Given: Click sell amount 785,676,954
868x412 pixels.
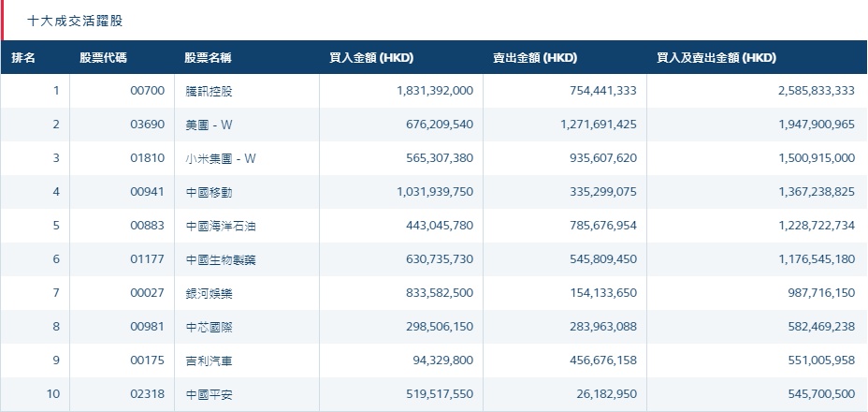Looking at the screenshot, I should click(x=603, y=226).
